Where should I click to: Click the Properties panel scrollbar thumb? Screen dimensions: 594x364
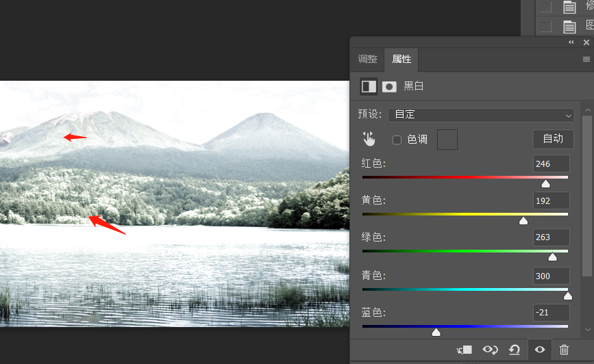pyautogui.click(x=586, y=196)
